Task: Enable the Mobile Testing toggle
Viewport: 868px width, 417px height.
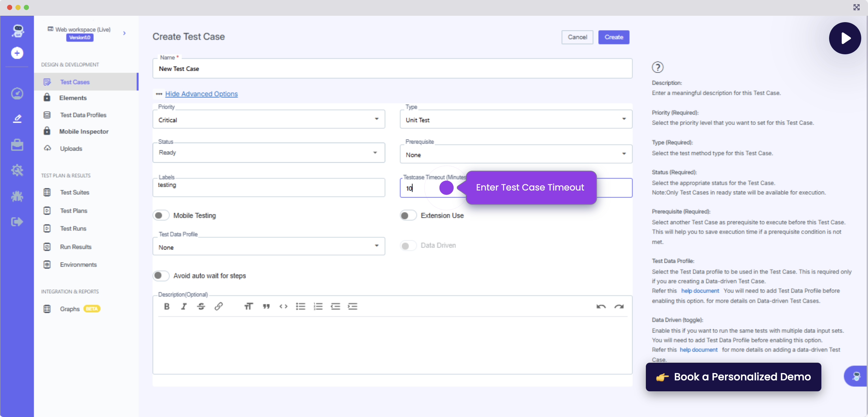Action: tap(161, 215)
